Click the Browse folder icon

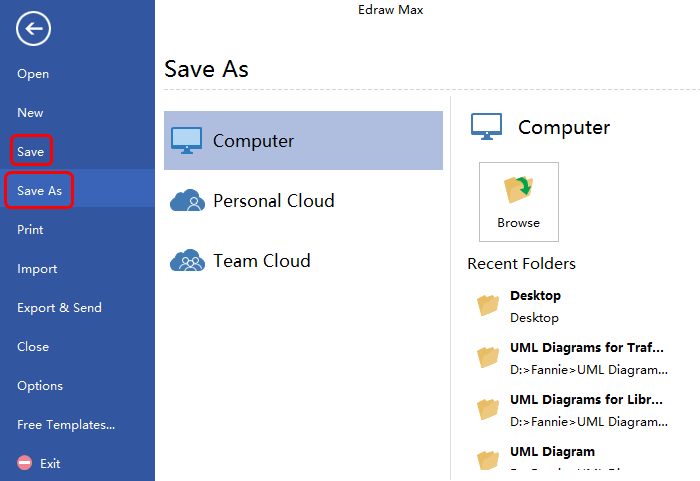(518, 190)
